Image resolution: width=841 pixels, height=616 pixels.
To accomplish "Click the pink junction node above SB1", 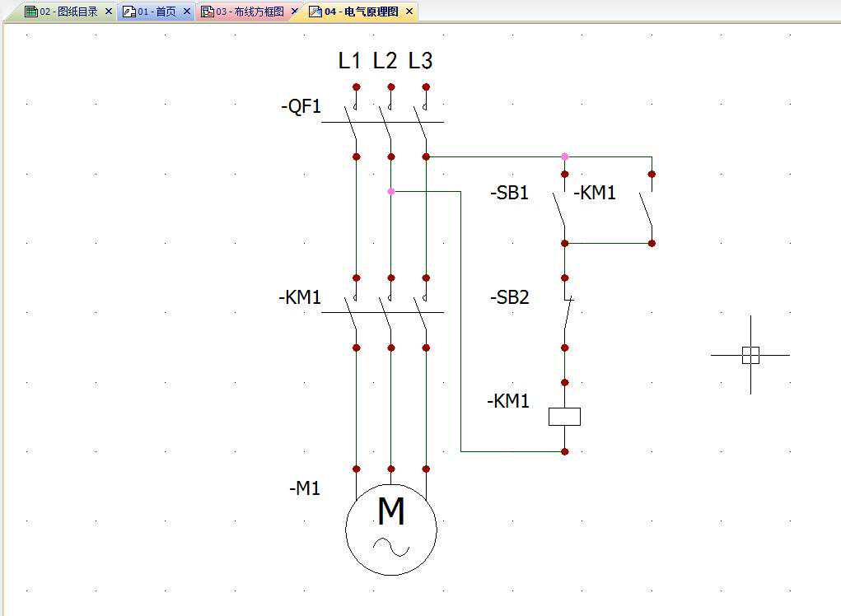I will coord(564,156).
